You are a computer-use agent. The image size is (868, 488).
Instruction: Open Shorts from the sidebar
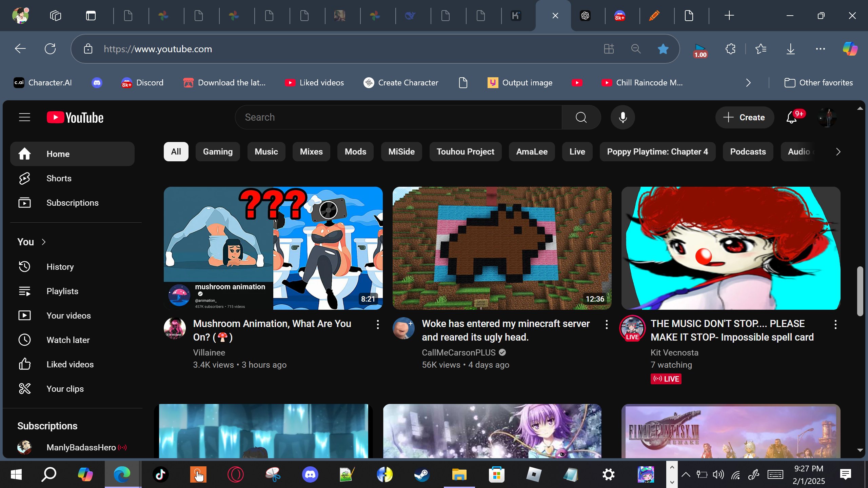[x=59, y=178]
